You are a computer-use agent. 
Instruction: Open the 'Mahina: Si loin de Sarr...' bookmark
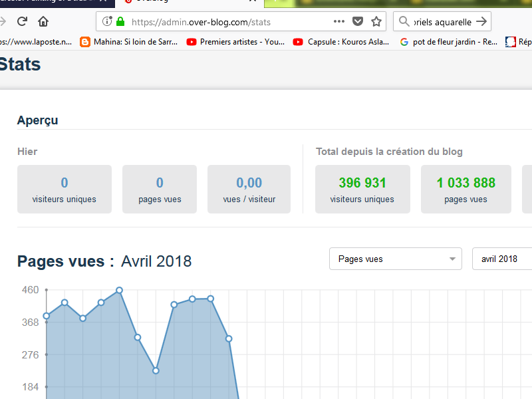click(x=129, y=42)
